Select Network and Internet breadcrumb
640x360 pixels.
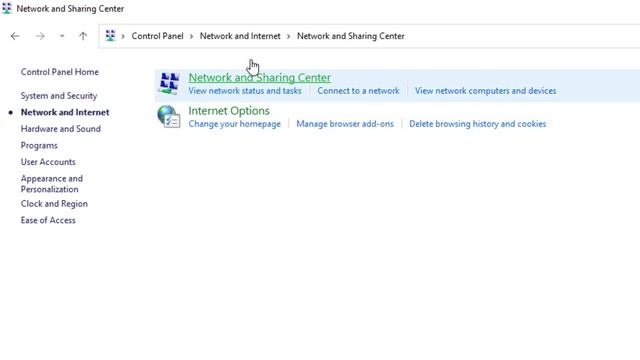[240, 36]
